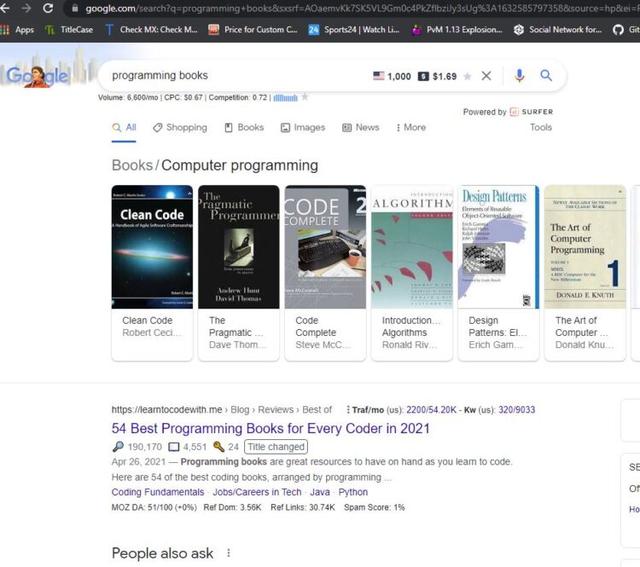Switch to the Shopping tab
The width and height of the screenshot is (640, 567).
pyautogui.click(x=179, y=128)
